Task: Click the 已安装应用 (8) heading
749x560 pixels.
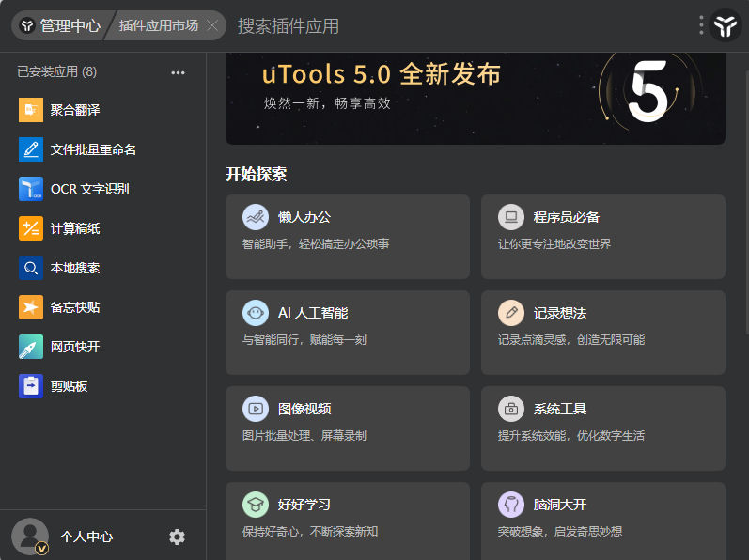Action: pyautogui.click(x=56, y=72)
